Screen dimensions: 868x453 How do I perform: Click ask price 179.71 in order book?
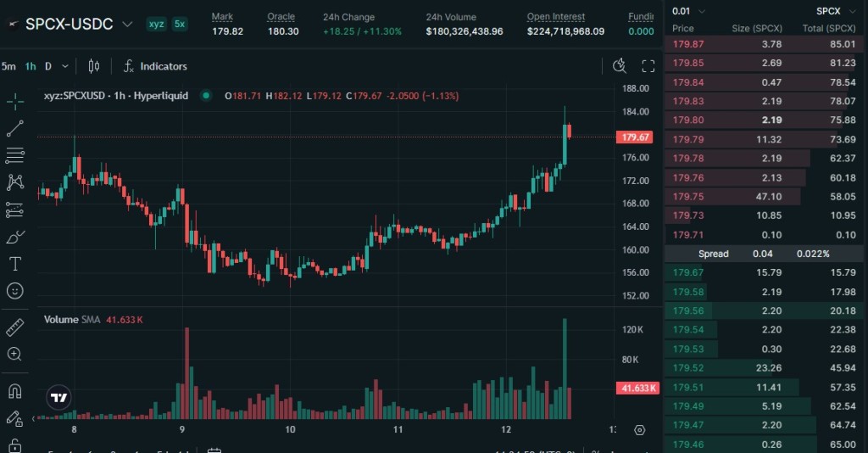(x=688, y=235)
